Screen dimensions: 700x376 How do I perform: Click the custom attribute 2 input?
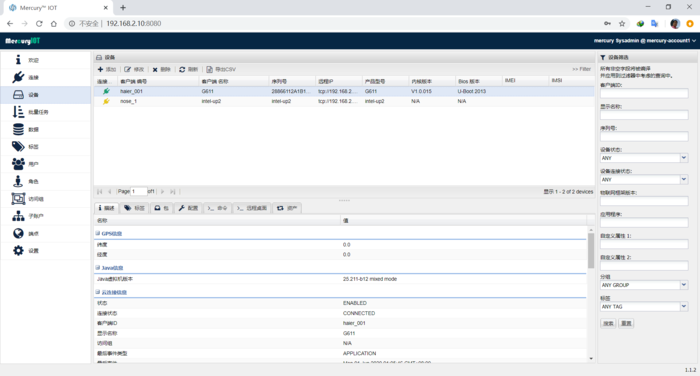(644, 266)
